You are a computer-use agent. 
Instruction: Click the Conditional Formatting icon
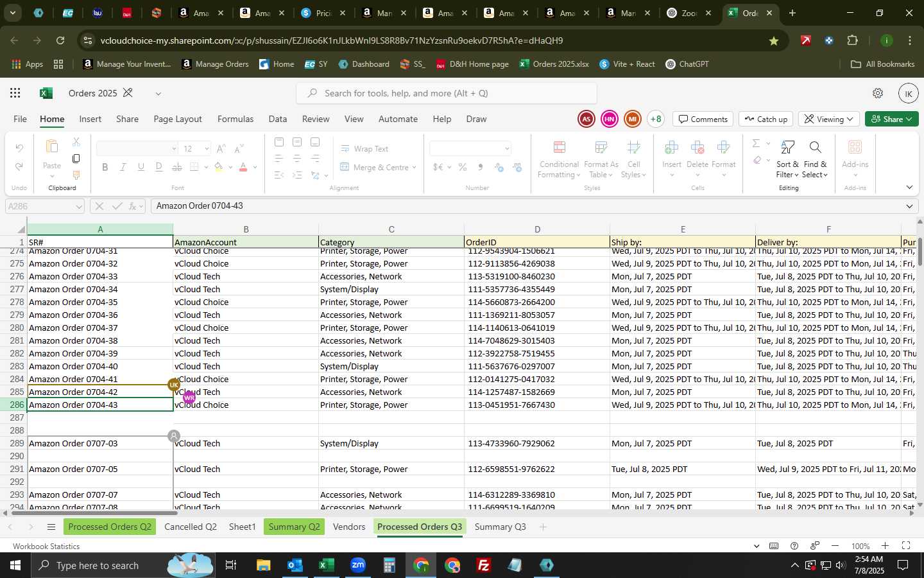[x=559, y=148]
